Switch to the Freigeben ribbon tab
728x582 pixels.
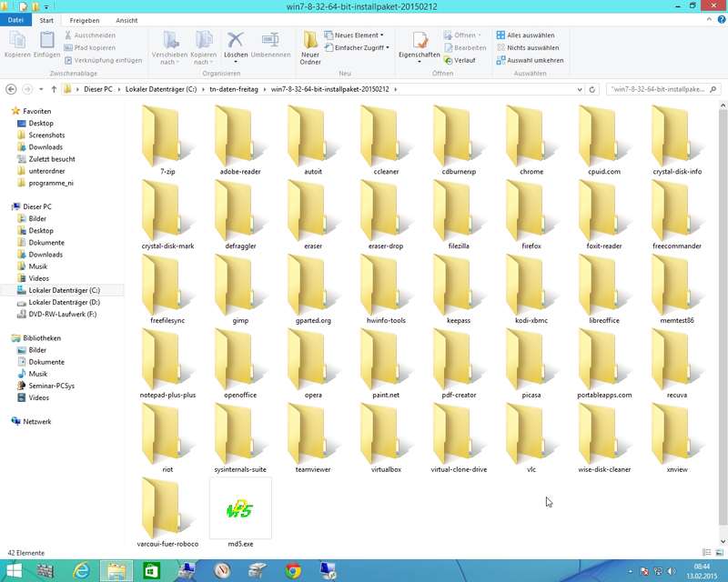(x=85, y=20)
